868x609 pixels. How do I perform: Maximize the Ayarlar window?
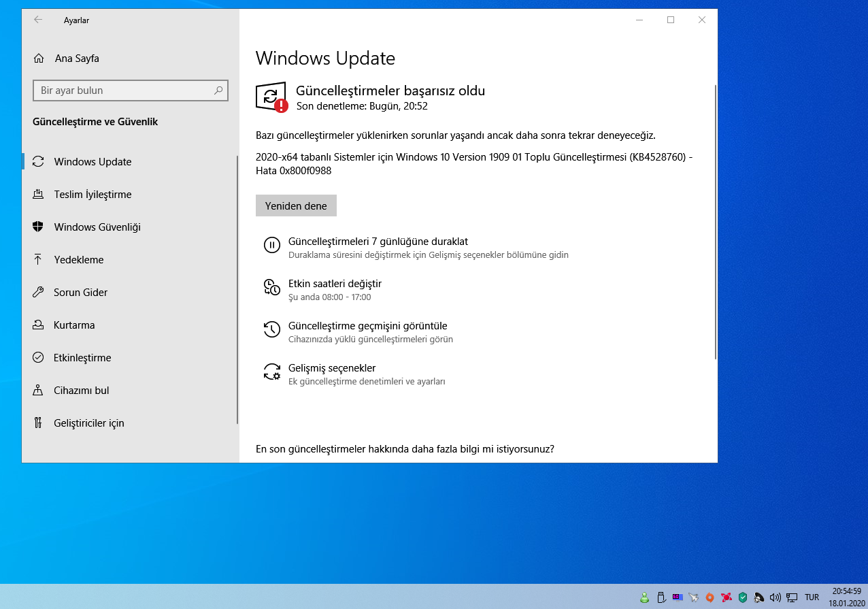point(671,20)
